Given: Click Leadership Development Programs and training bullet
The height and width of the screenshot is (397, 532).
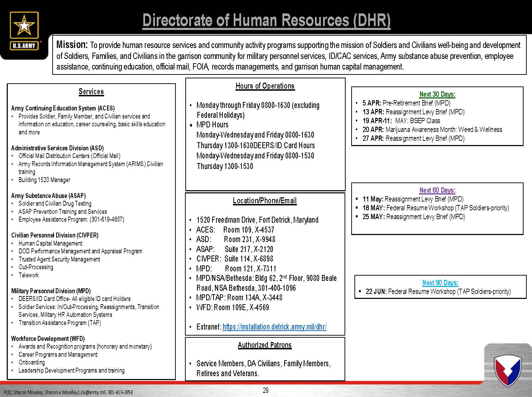Looking at the screenshot, I should click(72, 371).
